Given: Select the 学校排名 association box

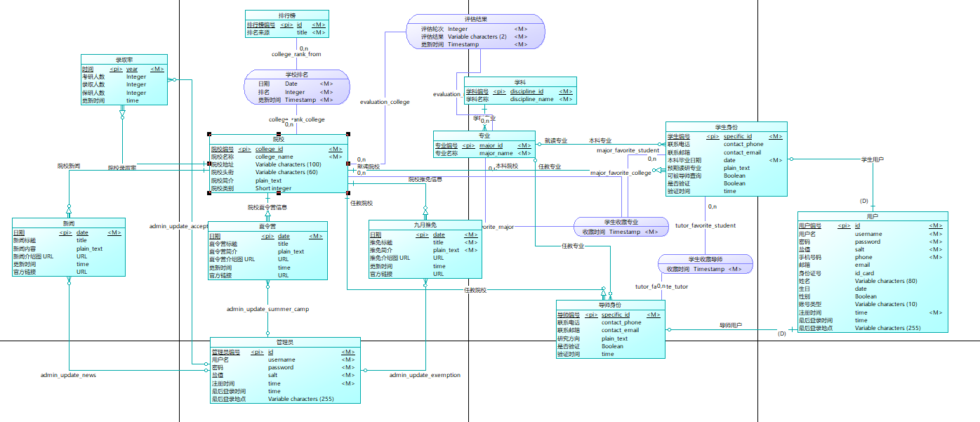Looking at the screenshot, I should tap(297, 88).
